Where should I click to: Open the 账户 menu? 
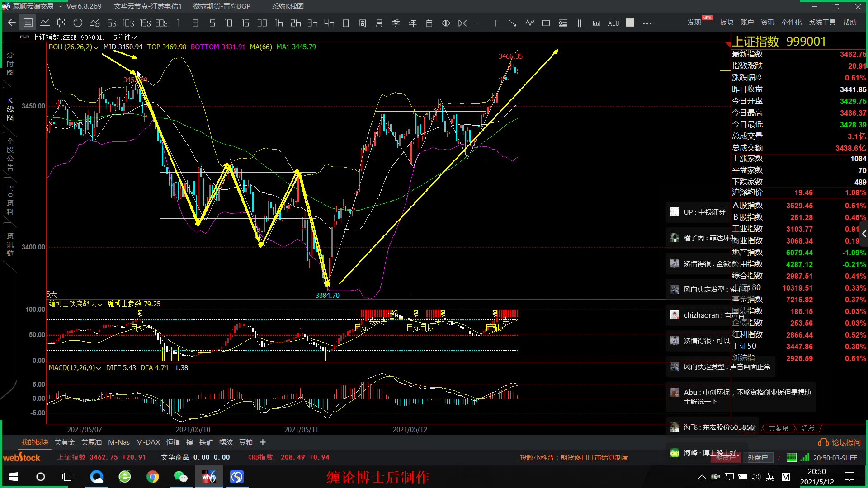[747, 22]
